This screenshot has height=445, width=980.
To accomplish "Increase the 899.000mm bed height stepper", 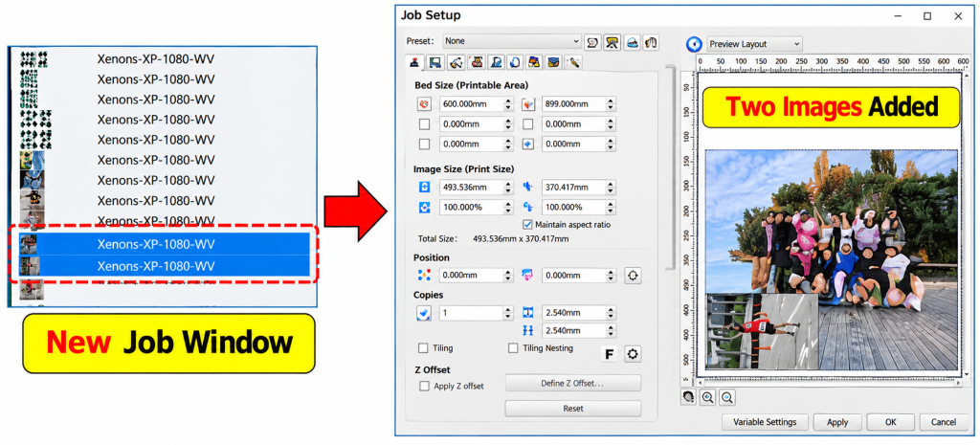I will click(611, 100).
